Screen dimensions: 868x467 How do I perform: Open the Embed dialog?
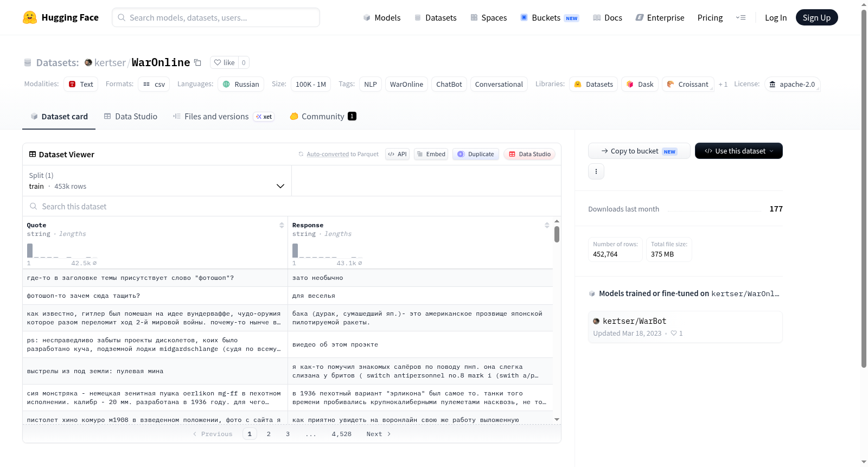pos(431,154)
